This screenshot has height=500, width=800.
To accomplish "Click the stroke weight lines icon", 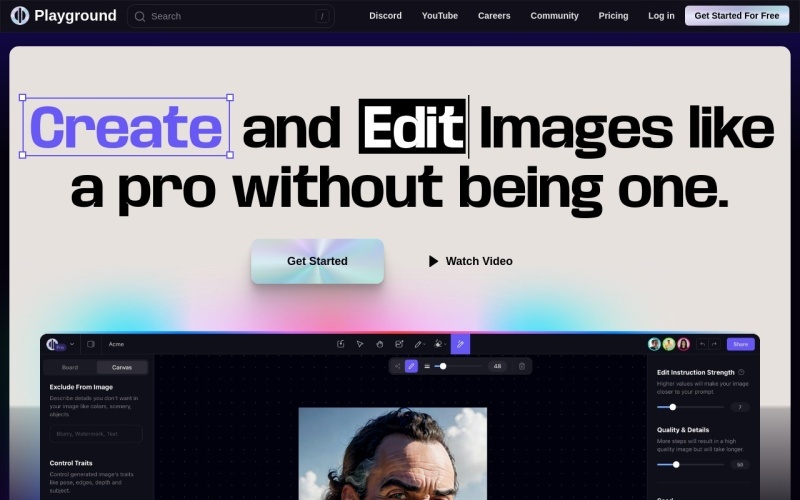I will pos(427,366).
